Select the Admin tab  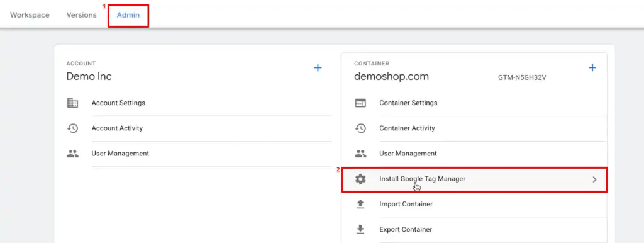point(128,15)
